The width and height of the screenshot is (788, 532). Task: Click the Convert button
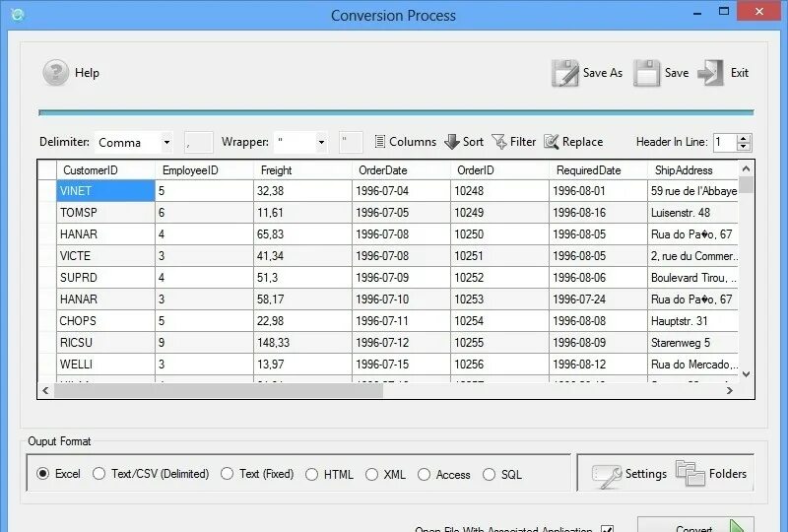point(695,525)
